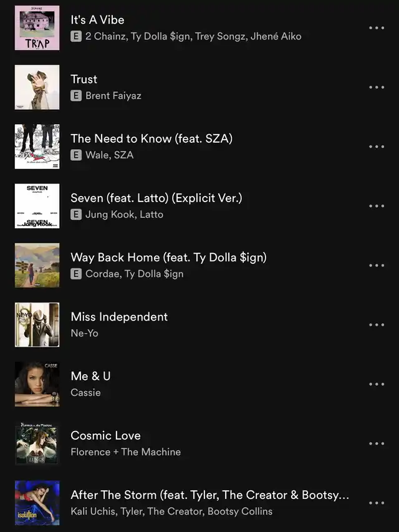Screen dimensions: 399x532
Task: Select the Way Back Home track title
Action: [x=168, y=258]
